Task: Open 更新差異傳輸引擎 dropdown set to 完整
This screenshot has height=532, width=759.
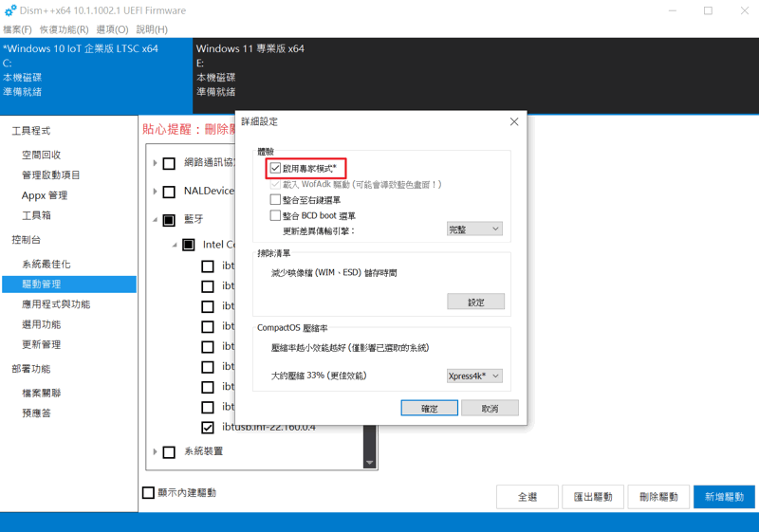Action: [x=474, y=229]
